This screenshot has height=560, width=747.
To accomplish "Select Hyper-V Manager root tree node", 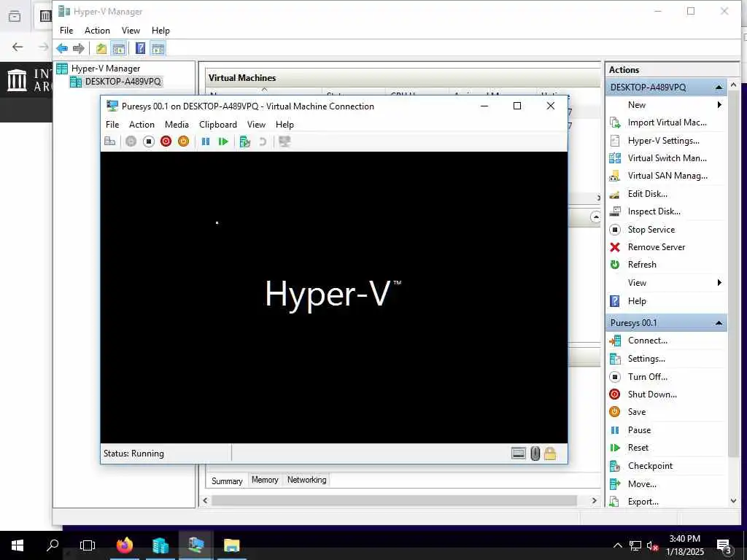I will coord(106,69).
